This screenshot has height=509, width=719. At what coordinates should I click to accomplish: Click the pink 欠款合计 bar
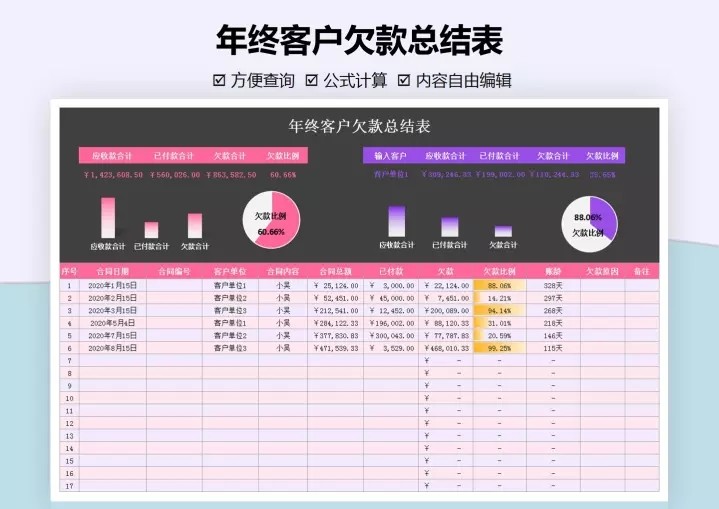point(195,226)
